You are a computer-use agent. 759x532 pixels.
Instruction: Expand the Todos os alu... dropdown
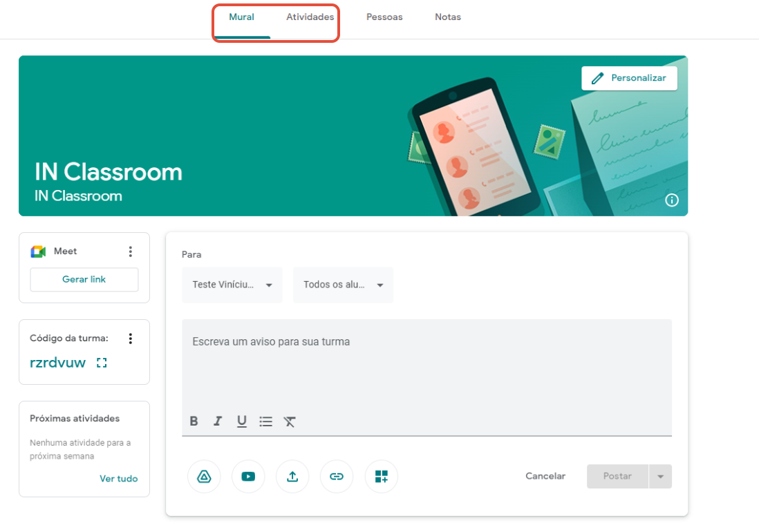coord(343,285)
